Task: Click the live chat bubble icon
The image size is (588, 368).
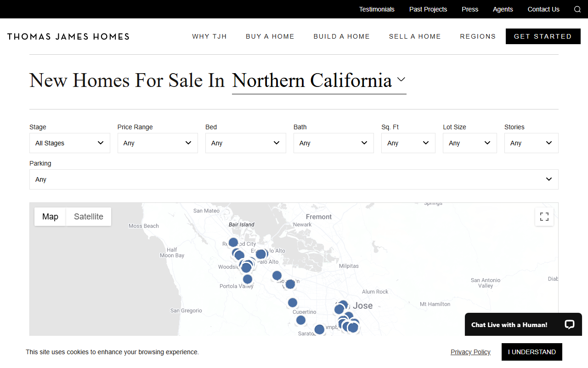Action: pos(570,324)
